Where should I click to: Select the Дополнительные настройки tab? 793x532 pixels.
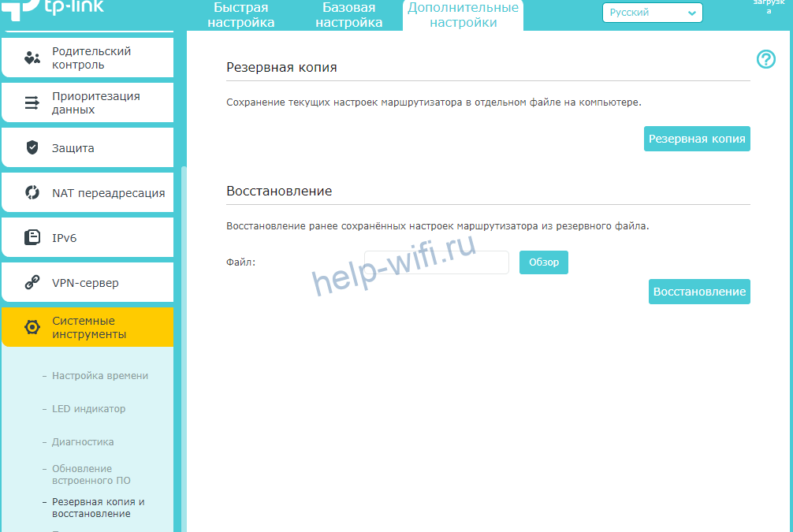click(463, 15)
